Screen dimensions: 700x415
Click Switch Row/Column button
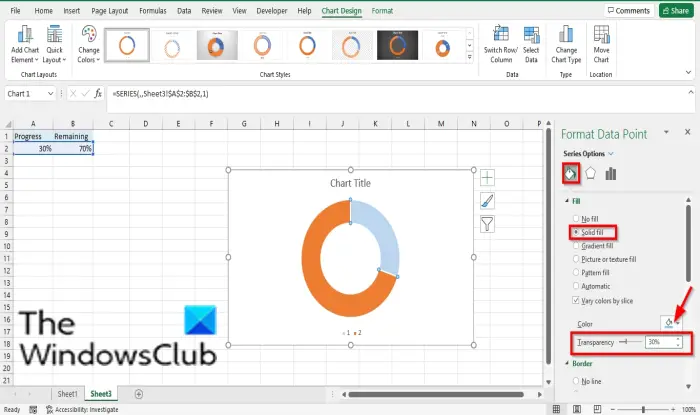pyautogui.click(x=500, y=45)
